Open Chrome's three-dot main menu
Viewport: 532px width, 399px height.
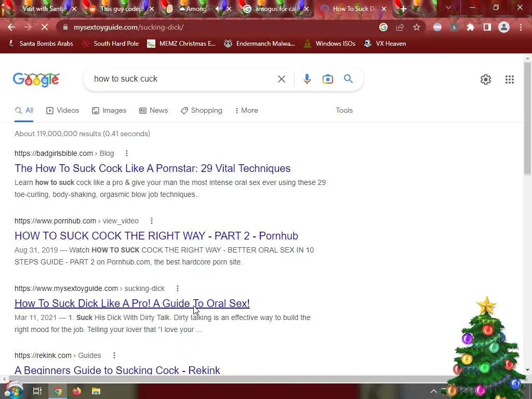(521, 27)
